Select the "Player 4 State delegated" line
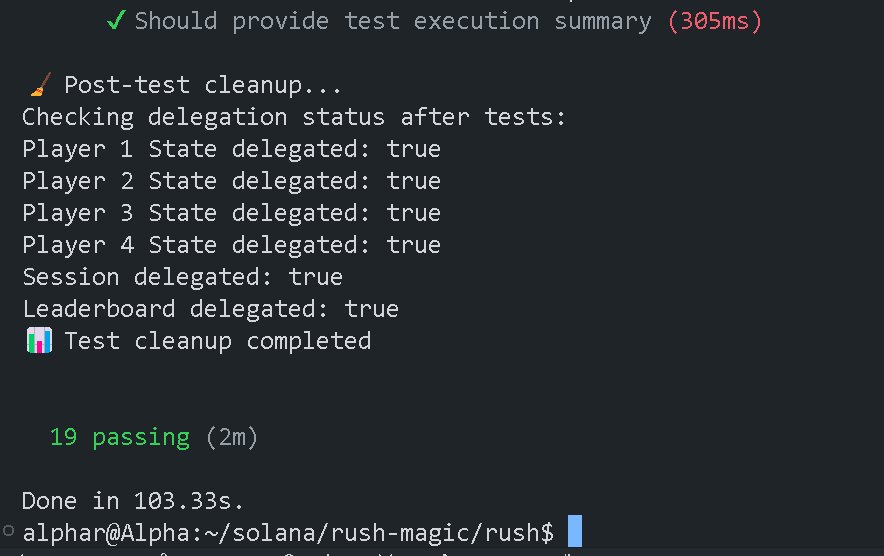 [x=231, y=245]
